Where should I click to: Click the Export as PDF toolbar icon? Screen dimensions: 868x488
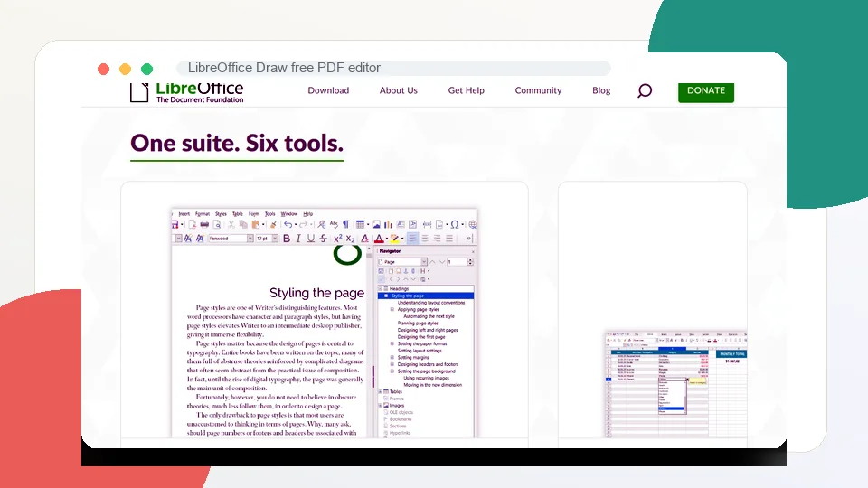pyautogui.click(x=192, y=224)
